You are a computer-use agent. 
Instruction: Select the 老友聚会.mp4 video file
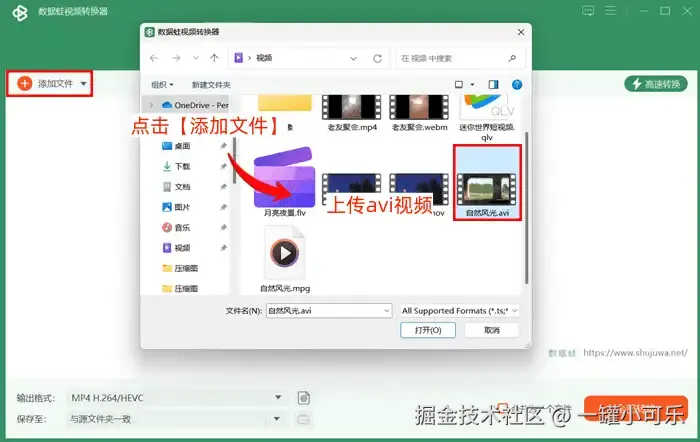tap(352, 113)
